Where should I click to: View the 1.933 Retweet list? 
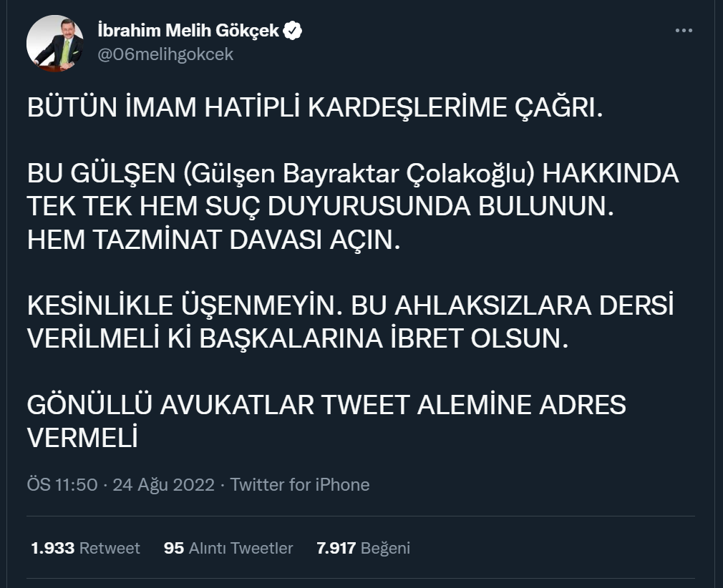85,548
